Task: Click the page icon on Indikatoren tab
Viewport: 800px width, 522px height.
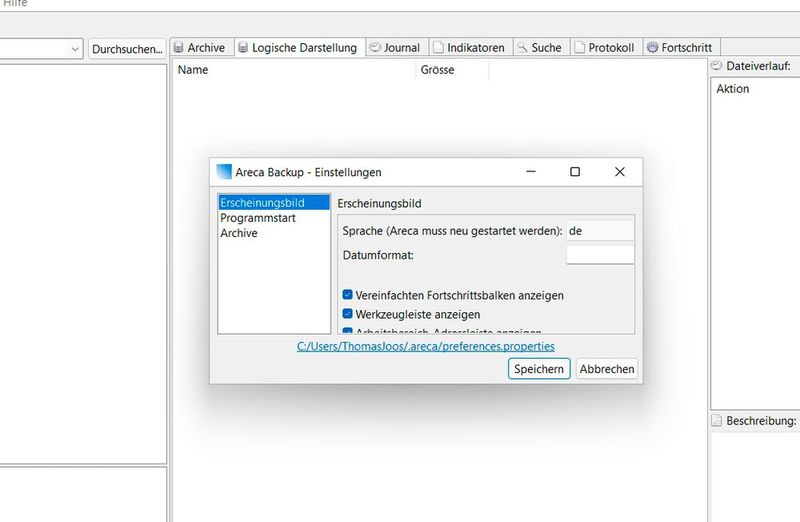Action: pos(438,47)
